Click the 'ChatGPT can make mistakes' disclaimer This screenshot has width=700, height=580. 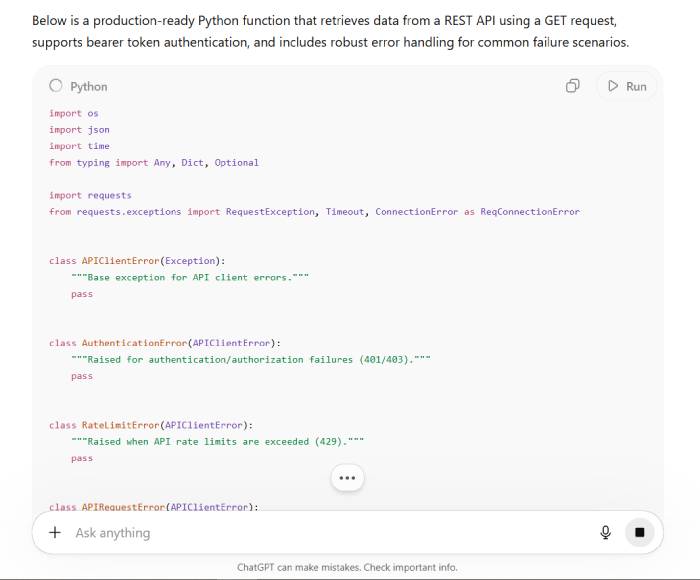tap(347, 567)
